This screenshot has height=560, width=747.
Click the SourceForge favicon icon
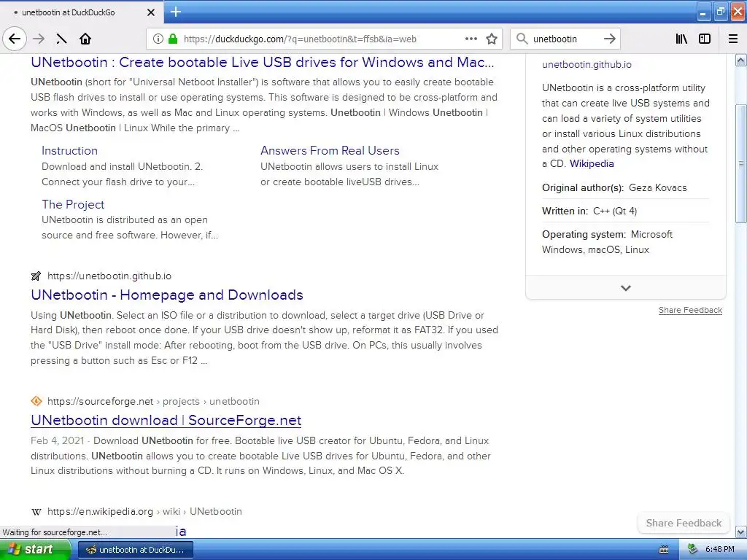click(x=36, y=401)
